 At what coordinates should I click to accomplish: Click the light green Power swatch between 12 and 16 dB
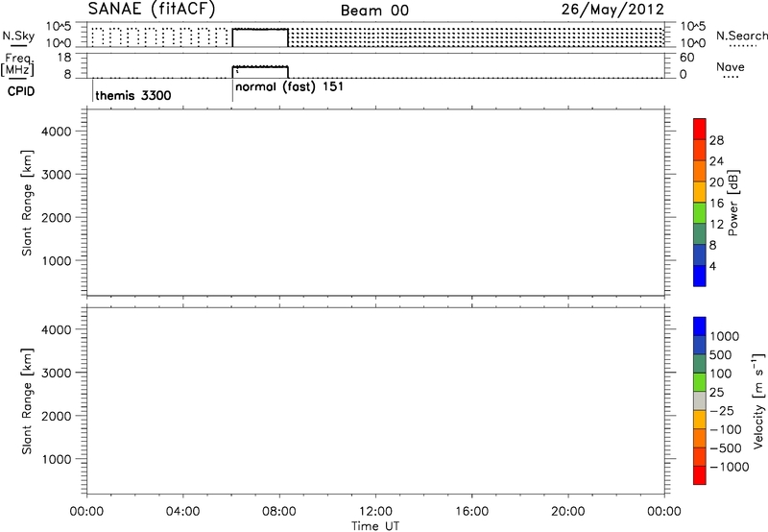click(x=700, y=212)
